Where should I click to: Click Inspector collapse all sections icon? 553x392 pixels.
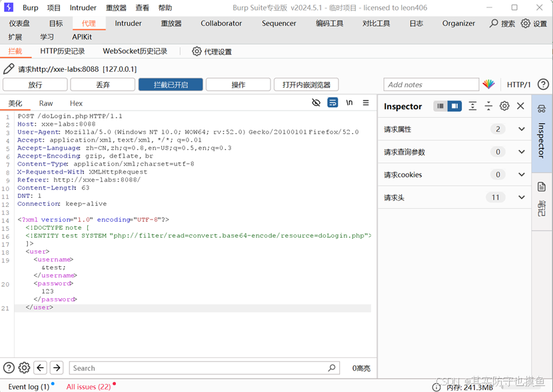tap(488, 106)
